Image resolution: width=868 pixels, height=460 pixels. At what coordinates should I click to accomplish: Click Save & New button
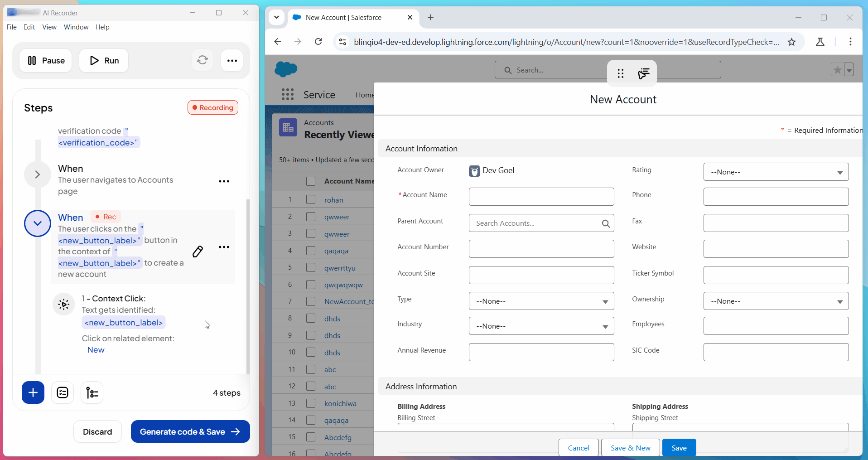coord(630,448)
